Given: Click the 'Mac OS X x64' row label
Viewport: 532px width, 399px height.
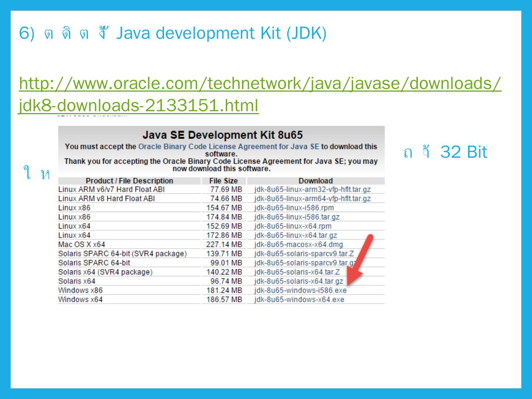Looking at the screenshot, I should point(81,245).
